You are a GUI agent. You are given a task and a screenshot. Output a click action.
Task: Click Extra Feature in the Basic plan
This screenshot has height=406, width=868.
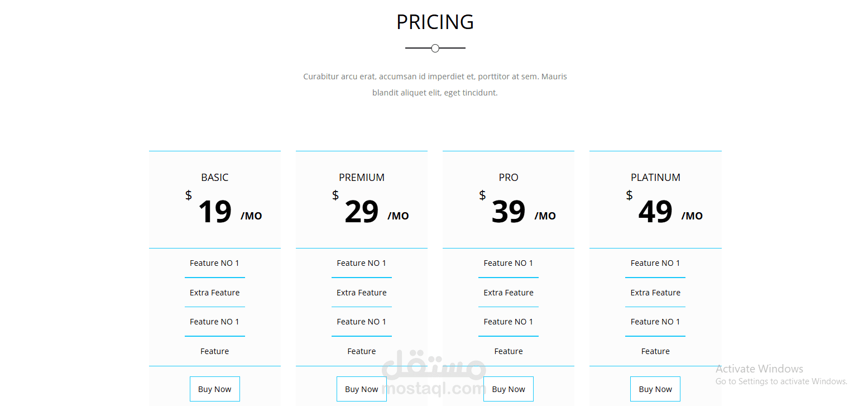coord(215,293)
